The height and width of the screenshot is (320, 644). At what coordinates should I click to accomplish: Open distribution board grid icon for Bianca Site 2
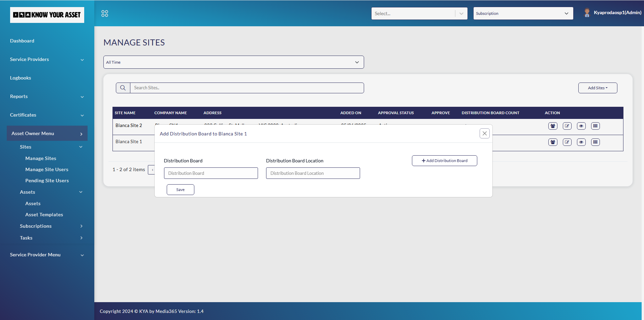pos(595,126)
